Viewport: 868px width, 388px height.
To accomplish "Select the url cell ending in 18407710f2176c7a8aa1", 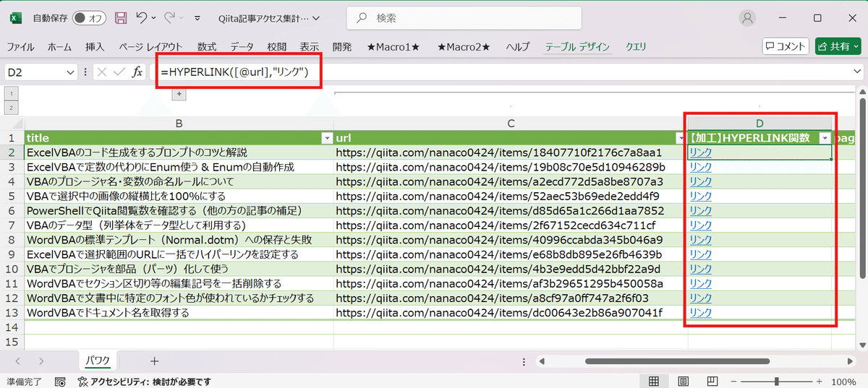I will (x=511, y=152).
